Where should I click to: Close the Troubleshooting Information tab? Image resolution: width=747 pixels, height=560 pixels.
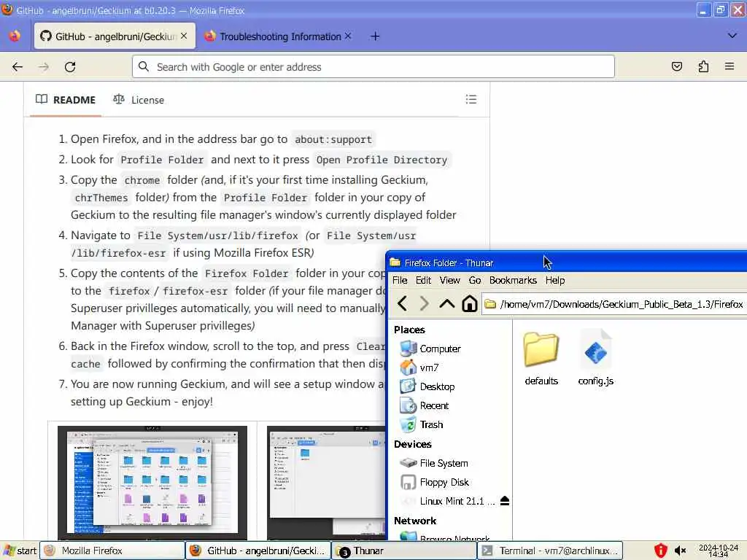tap(348, 36)
